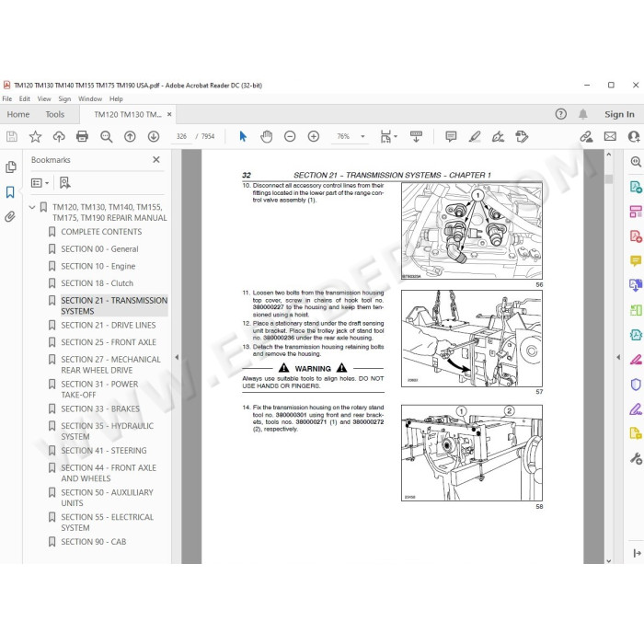Expand right pane with bottom arrow icon
The height and width of the screenshot is (644, 644).
point(637,553)
